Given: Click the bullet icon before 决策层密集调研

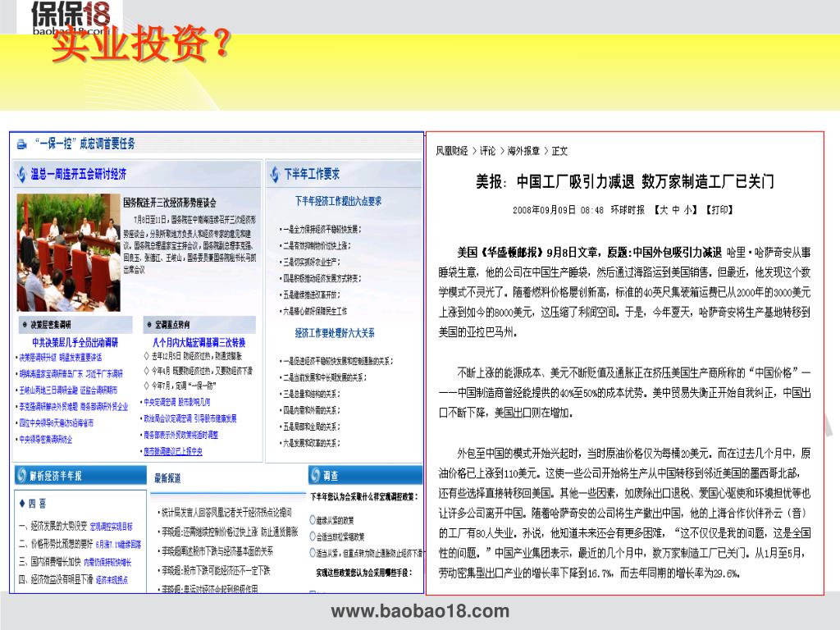Looking at the screenshot, I should pos(25,325).
